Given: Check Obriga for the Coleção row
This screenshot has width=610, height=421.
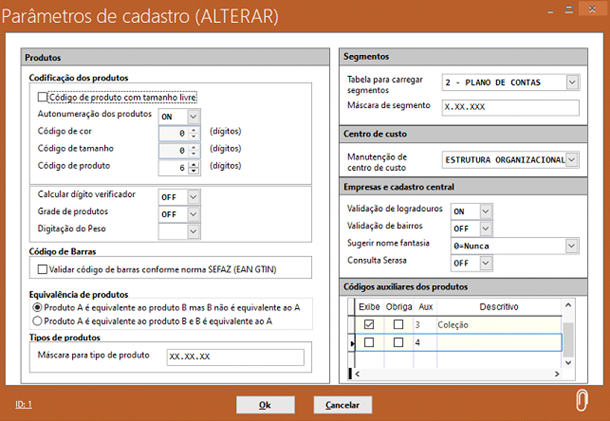Looking at the screenshot, I should click(399, 325).
